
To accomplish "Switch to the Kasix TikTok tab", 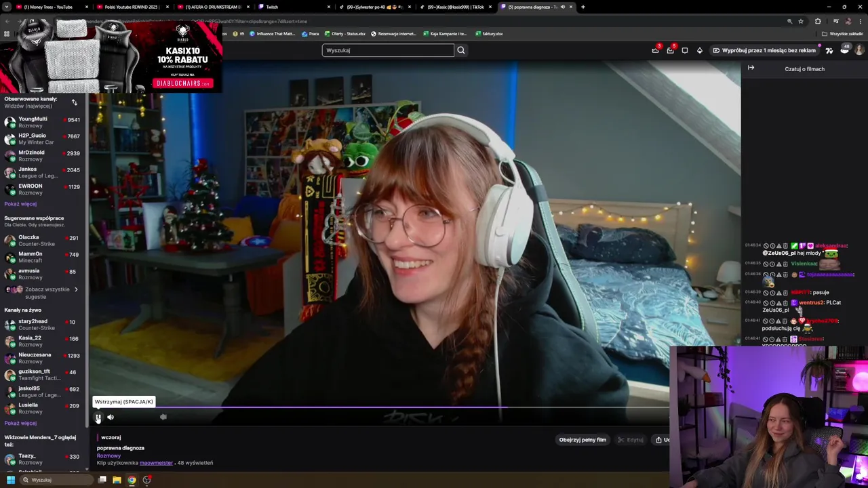I will [x=456, y=7].
